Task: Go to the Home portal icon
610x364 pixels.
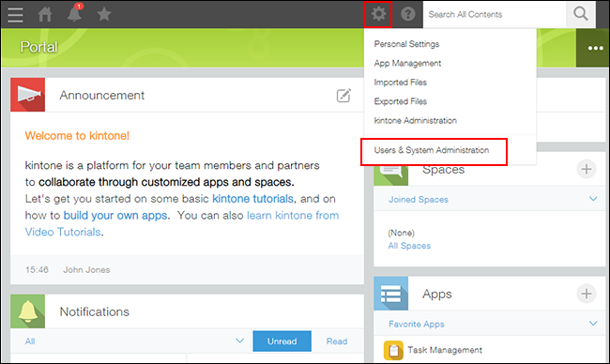Action: click(x=45, y=14)
